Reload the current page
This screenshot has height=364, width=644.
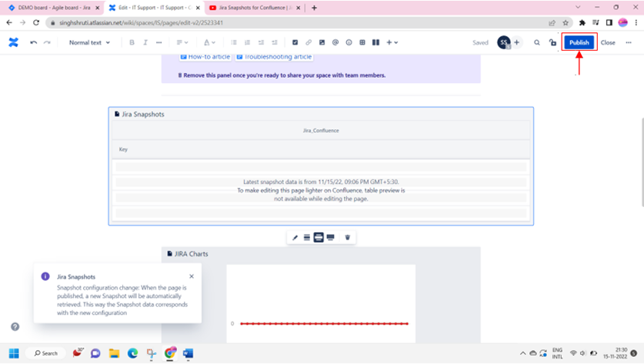(36, 22)
